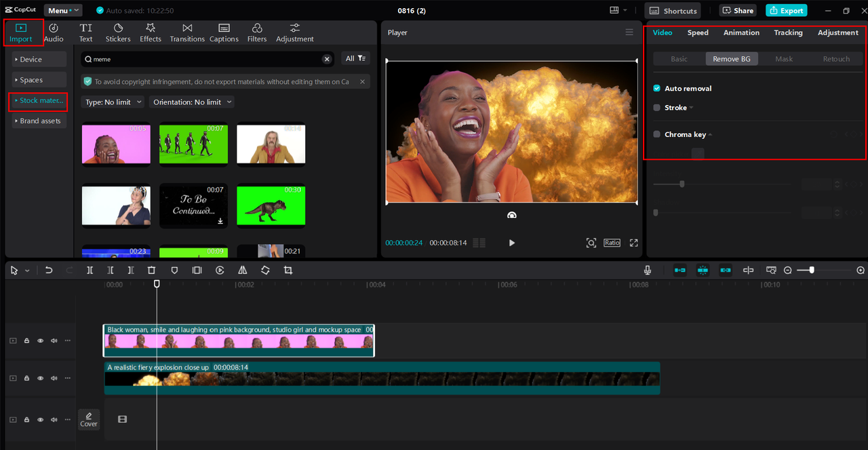Open more options for black woman track
Image resolution: width=868 pixels, height=450 pixels.
tap(67, 341)
